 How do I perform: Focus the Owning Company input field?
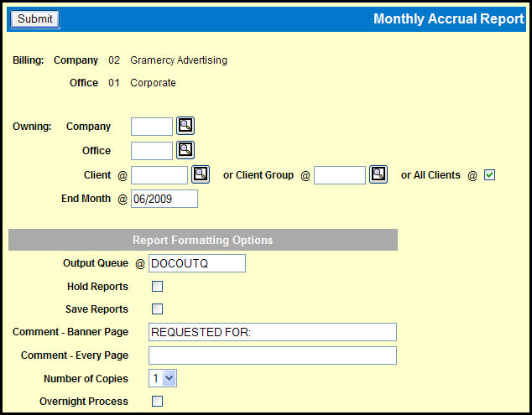152,127
